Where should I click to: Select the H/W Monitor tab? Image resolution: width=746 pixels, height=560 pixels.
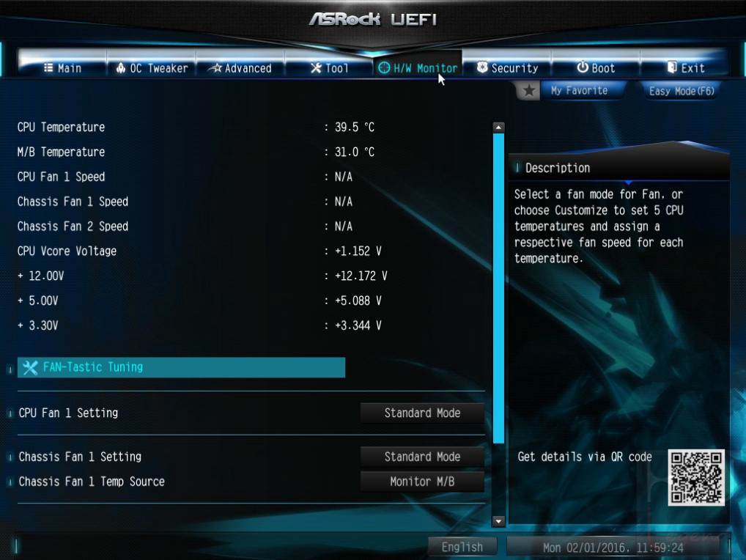pos(418,68)
